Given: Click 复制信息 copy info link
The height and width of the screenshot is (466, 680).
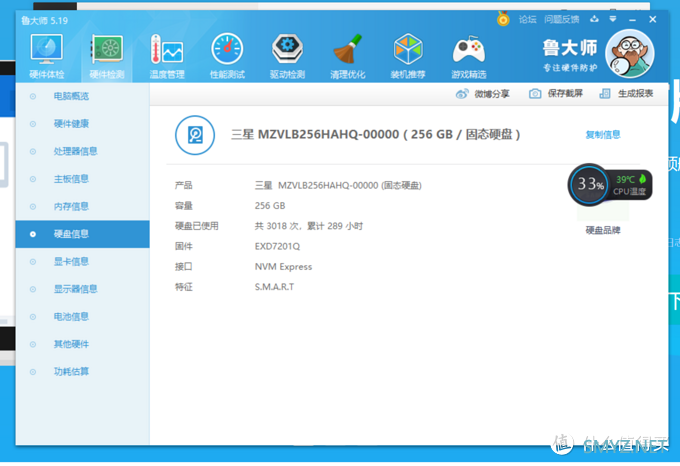Looking at the screenshot, I should click(603, 135).
